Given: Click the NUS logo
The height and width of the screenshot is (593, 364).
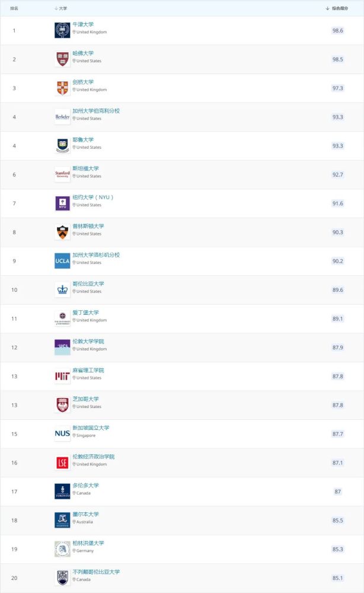Looking at the screenshot, I should pyautogui.click(x=62, y=434).
